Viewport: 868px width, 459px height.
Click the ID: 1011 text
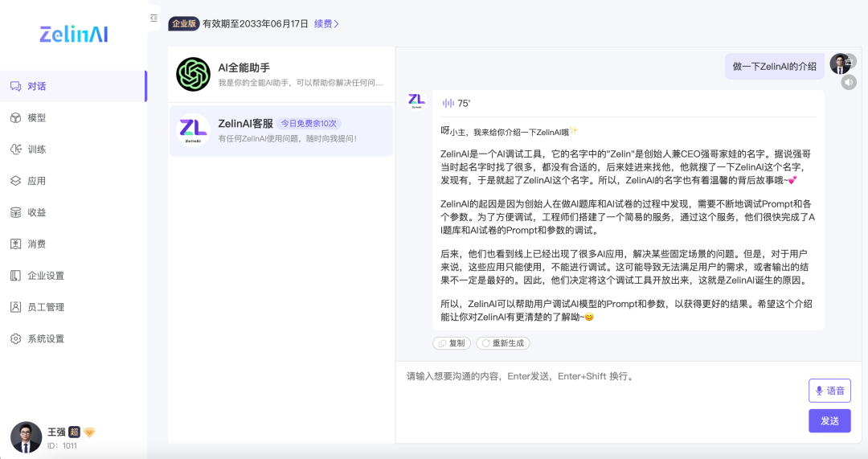coord(62,445)
